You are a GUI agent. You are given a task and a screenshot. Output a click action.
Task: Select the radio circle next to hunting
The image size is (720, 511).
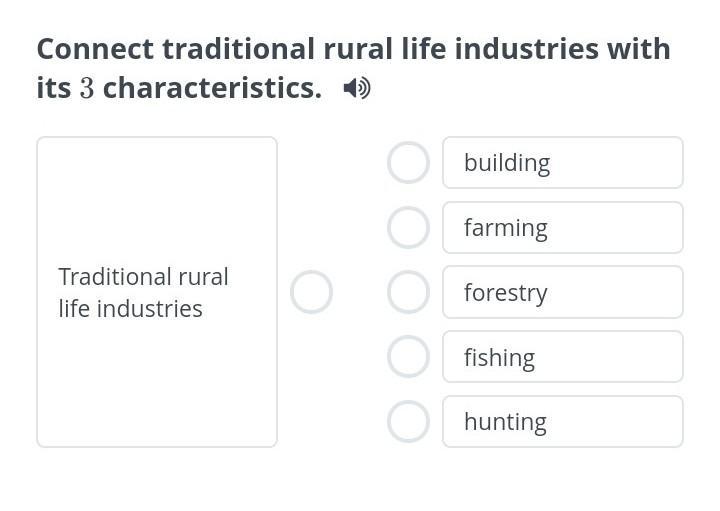point(408,422)
